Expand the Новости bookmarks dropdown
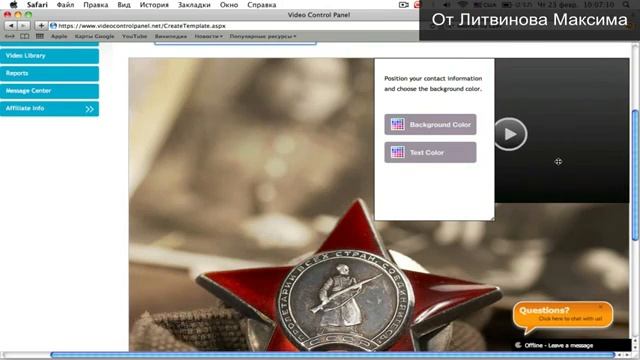 (x=208, y=36)
